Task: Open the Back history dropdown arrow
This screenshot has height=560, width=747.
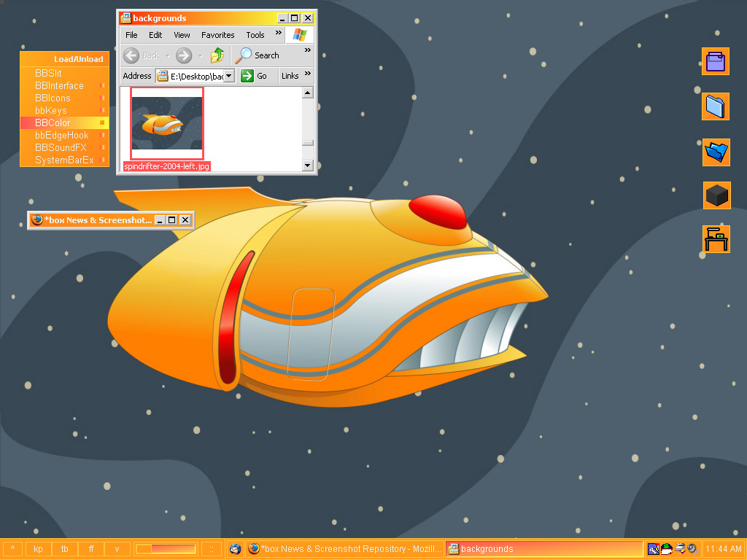Action: [167, 56]
